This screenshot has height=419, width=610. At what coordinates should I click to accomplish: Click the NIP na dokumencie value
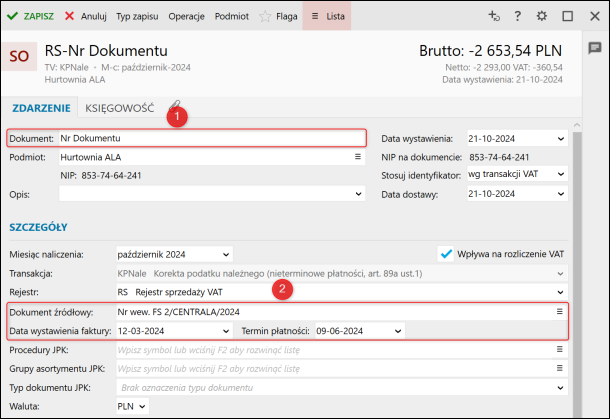499,158
